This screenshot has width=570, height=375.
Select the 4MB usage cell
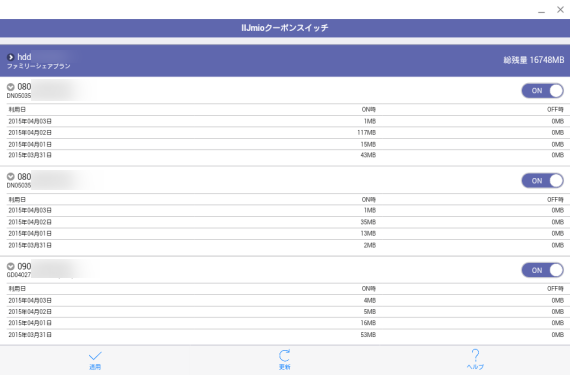(370, 301)
